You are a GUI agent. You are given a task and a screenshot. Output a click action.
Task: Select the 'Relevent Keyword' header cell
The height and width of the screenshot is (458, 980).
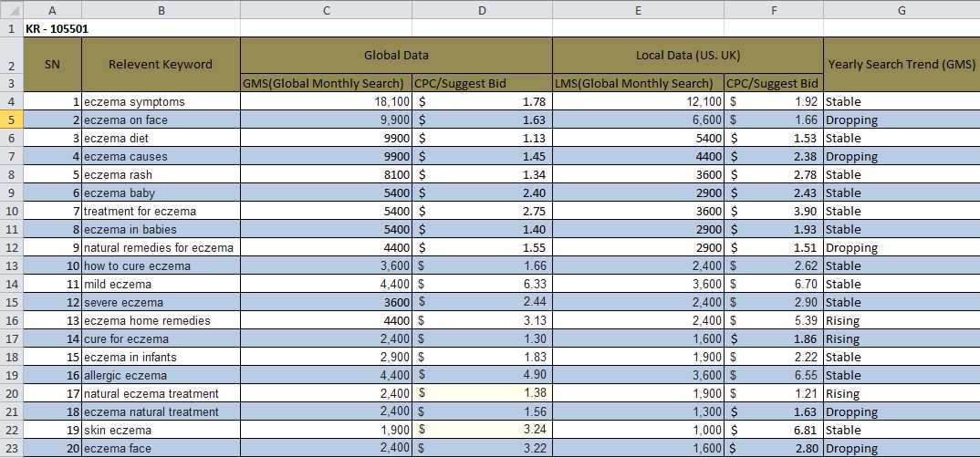click(161, 64)
